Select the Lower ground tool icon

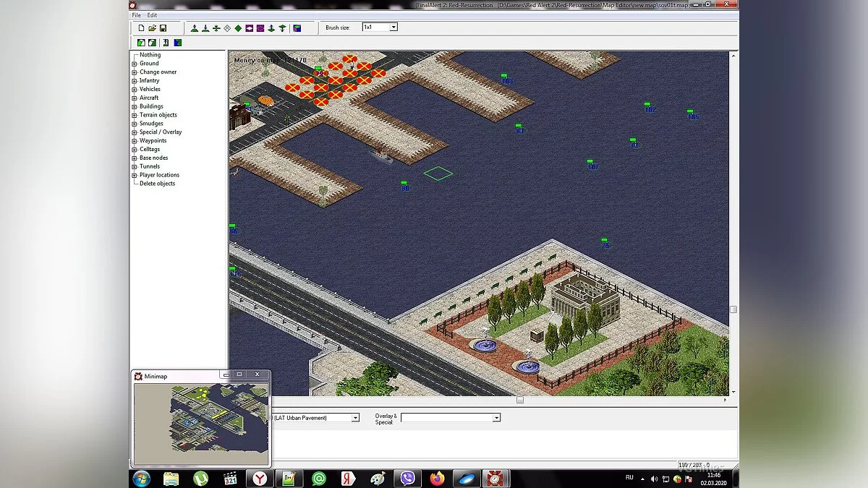pos(205,28)
